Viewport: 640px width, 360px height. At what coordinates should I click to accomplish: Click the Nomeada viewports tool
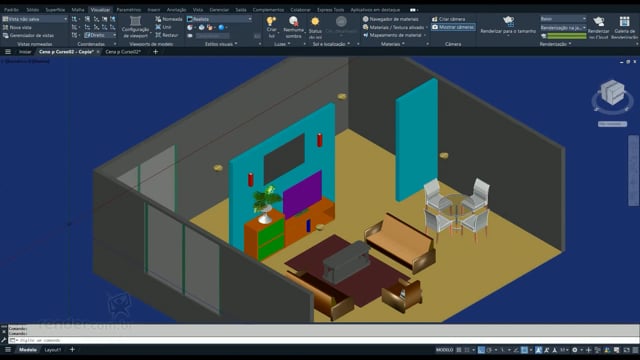tap(169, 19)
